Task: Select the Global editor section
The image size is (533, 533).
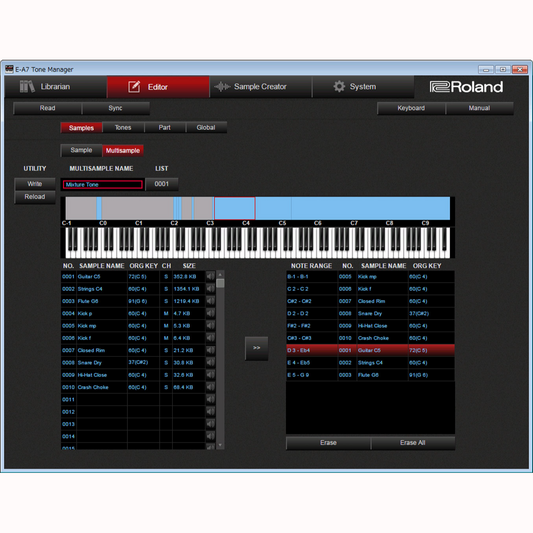Action: (x=206, y=127)
